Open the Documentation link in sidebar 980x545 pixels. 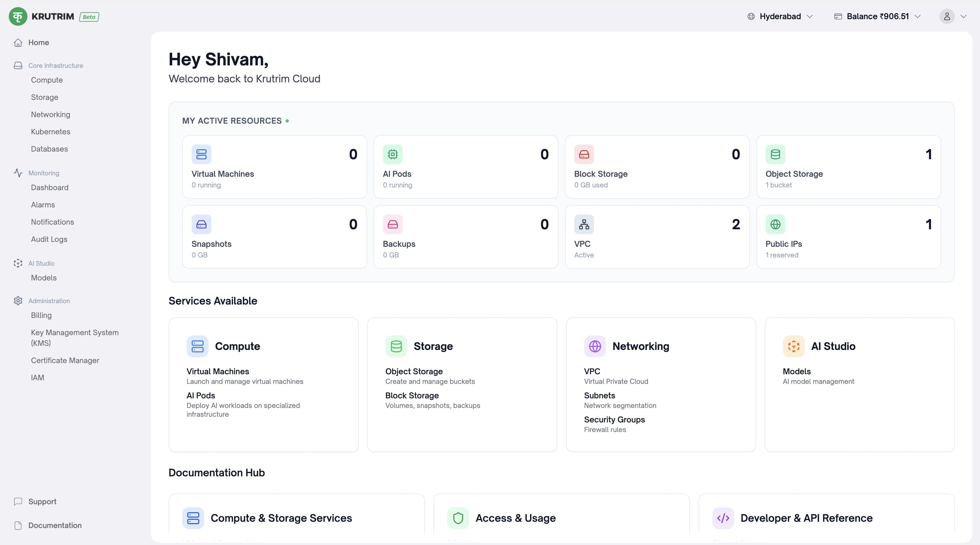click(55, 526)
